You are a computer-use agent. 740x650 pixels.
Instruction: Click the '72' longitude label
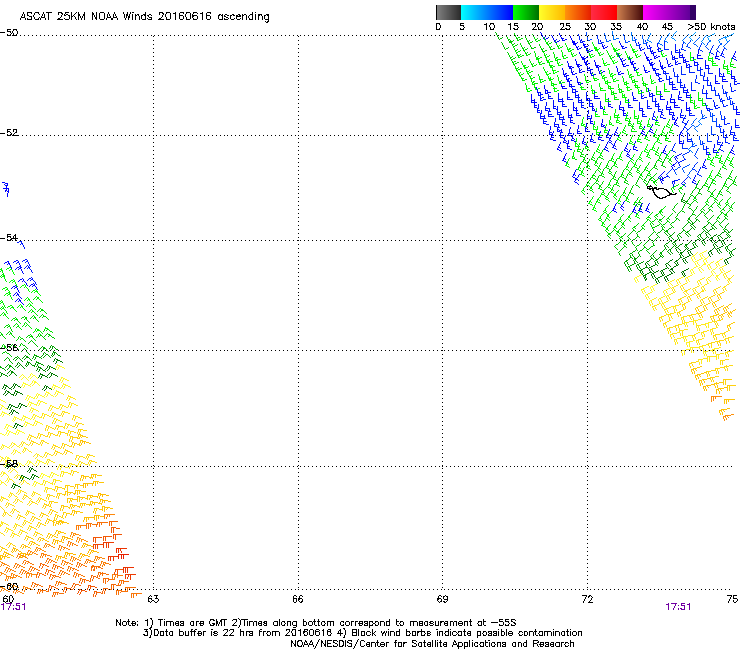587,599
